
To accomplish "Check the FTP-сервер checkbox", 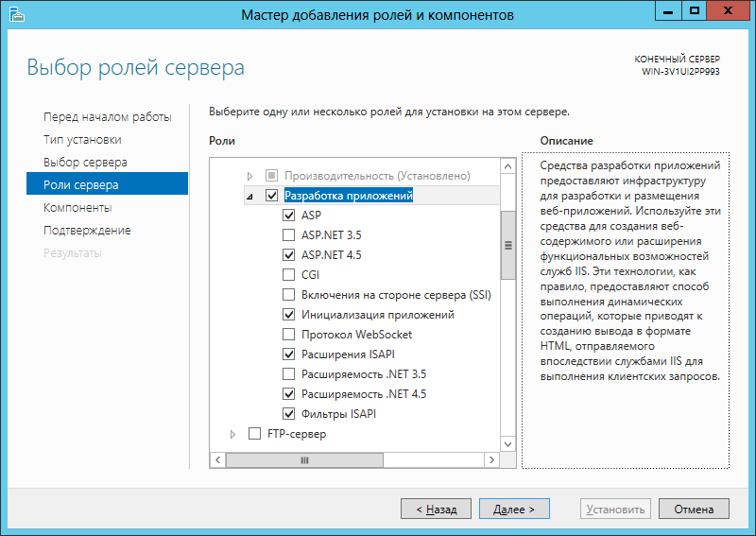I will (x=254, y=434).
